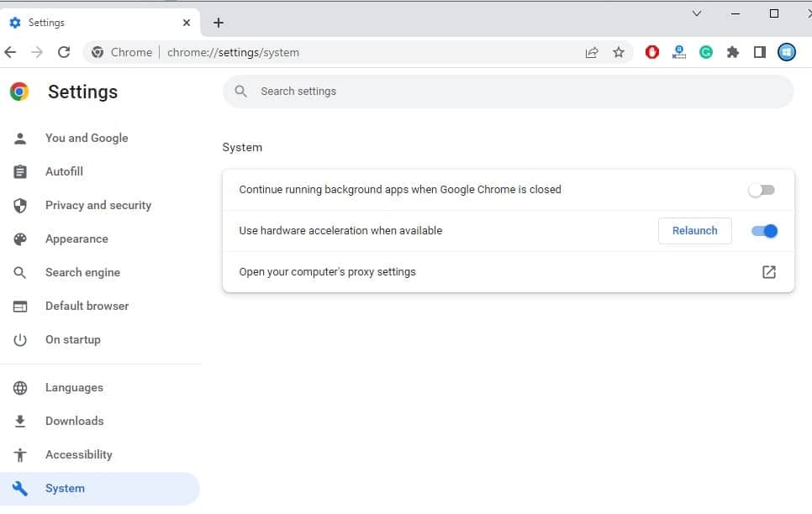Open your computer's proxy settings

click(768, 272)
